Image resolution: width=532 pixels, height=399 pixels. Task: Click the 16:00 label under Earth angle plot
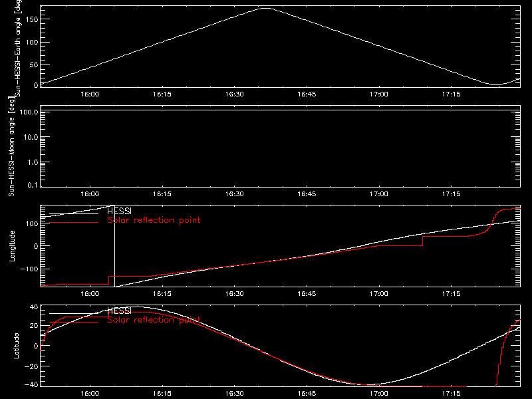coord(90,94)
